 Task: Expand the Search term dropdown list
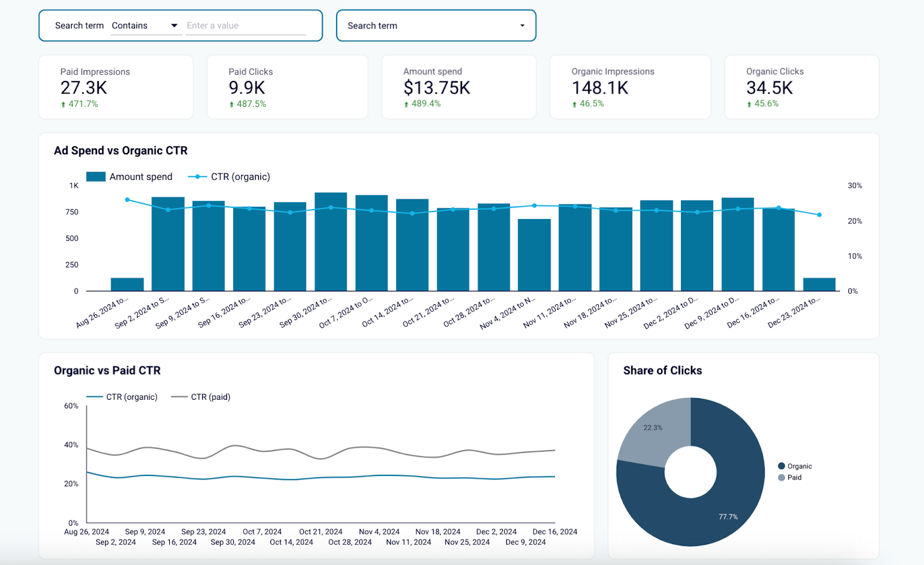[x=436, y=25]
